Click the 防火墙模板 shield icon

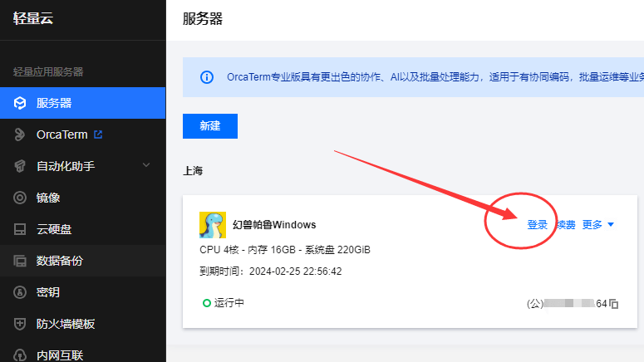[20, 324]
